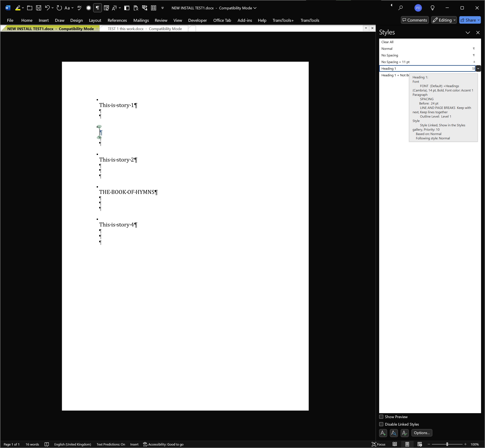Viewport: 485px width, 448px height.
Task: Click the Options... button in Styles pane
Action: tap(422, 433)
